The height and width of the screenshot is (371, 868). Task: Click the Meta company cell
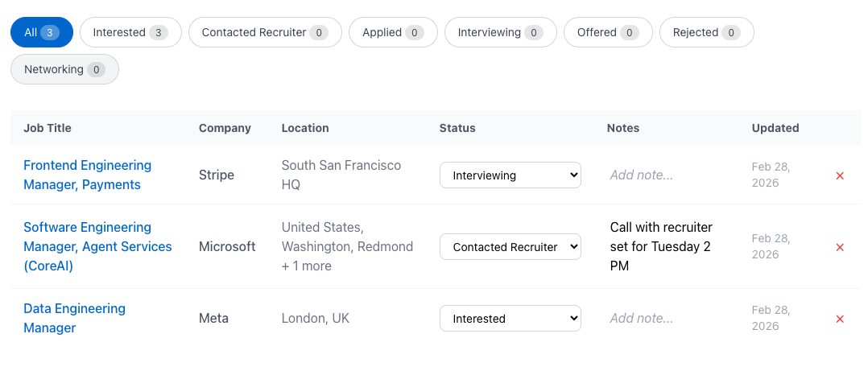pos(213,319)
